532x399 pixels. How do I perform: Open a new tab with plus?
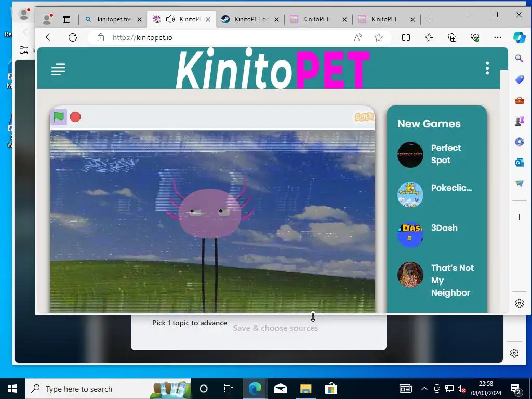coord(430,19)
